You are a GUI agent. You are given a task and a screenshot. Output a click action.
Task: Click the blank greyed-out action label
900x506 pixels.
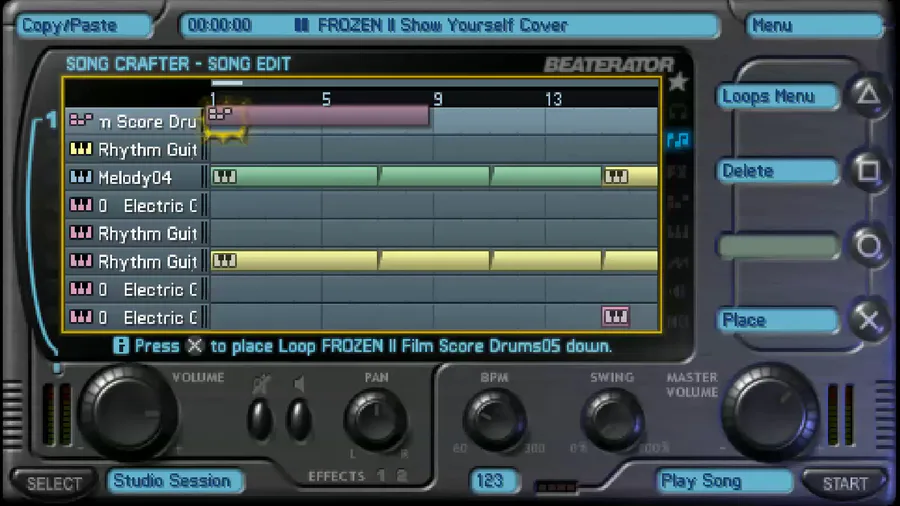click(x=778, y=246)
